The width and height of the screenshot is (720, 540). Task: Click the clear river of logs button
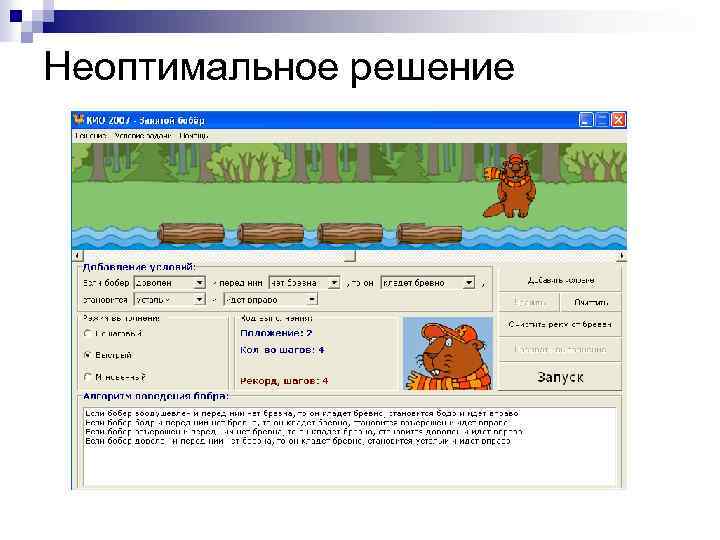point(560,324)
